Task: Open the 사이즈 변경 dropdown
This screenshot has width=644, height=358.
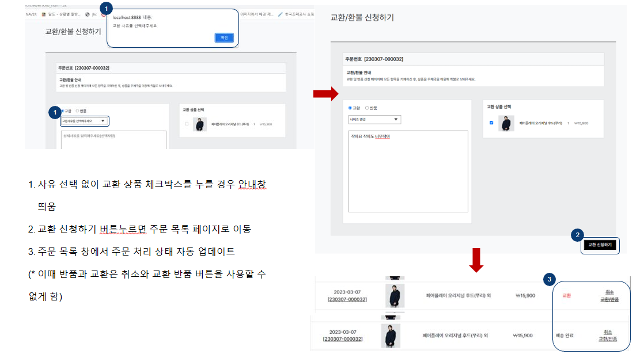Action: click(x=373, y=119)
